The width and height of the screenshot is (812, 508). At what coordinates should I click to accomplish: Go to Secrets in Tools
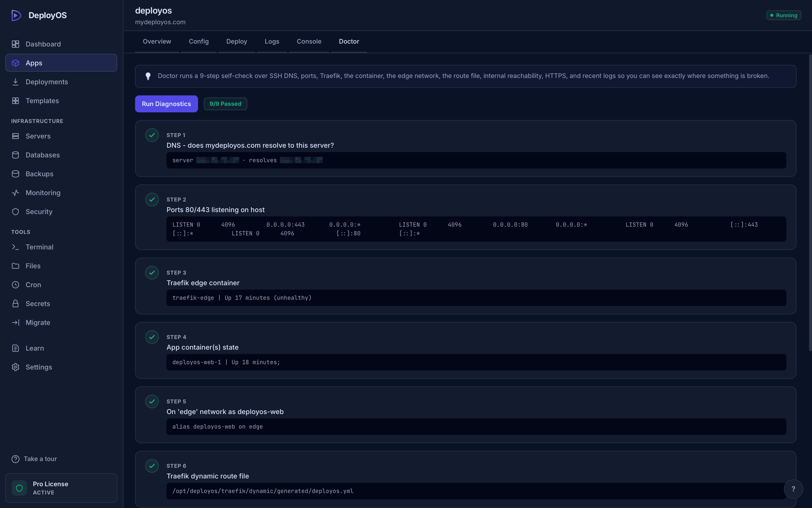61,304
